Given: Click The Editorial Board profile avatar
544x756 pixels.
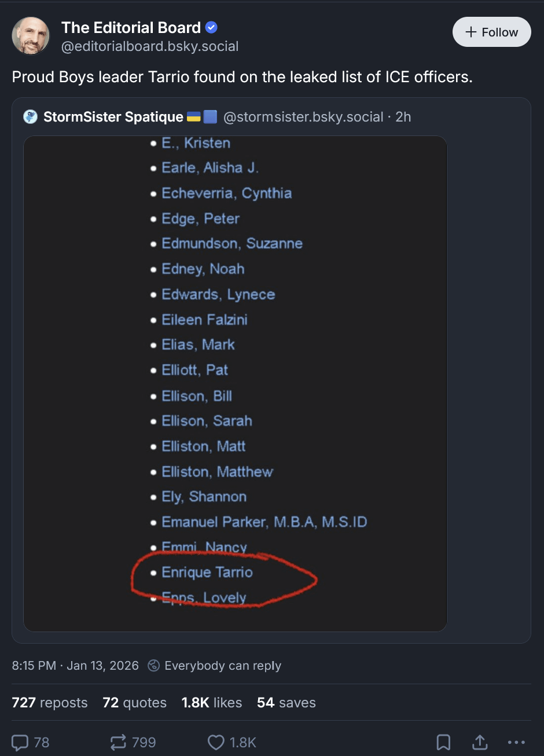Looking at the screenshot, I should 31,36.
